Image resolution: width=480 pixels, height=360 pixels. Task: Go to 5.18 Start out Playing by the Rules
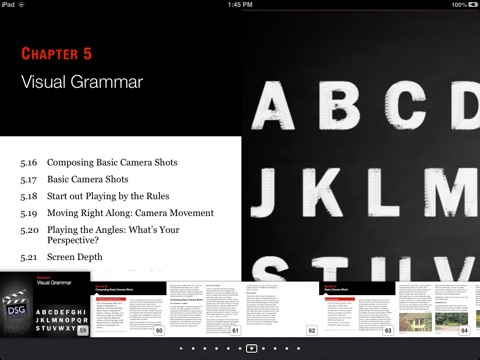click(95, 196)
